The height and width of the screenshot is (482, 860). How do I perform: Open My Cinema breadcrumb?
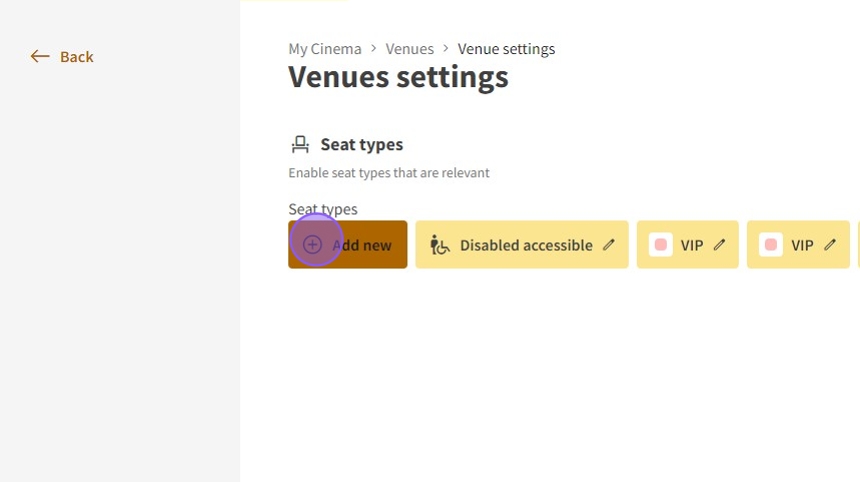(325, 49)
